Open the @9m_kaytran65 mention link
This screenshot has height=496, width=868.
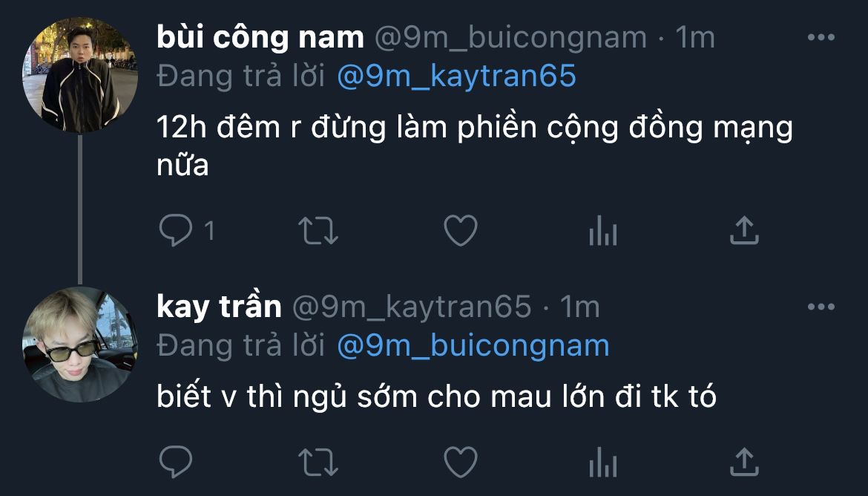click(x=457, y=76)
